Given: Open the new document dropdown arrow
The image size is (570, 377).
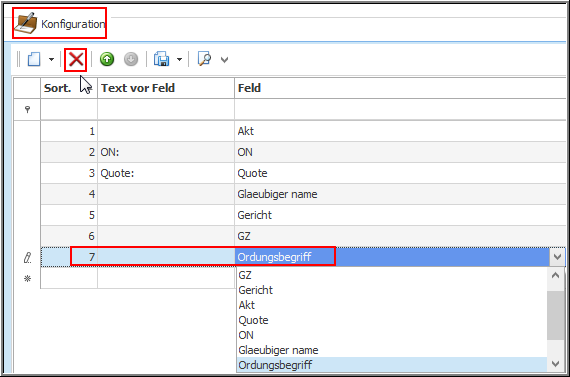Looking at the screenshot, I should click(x=51, y=59).
